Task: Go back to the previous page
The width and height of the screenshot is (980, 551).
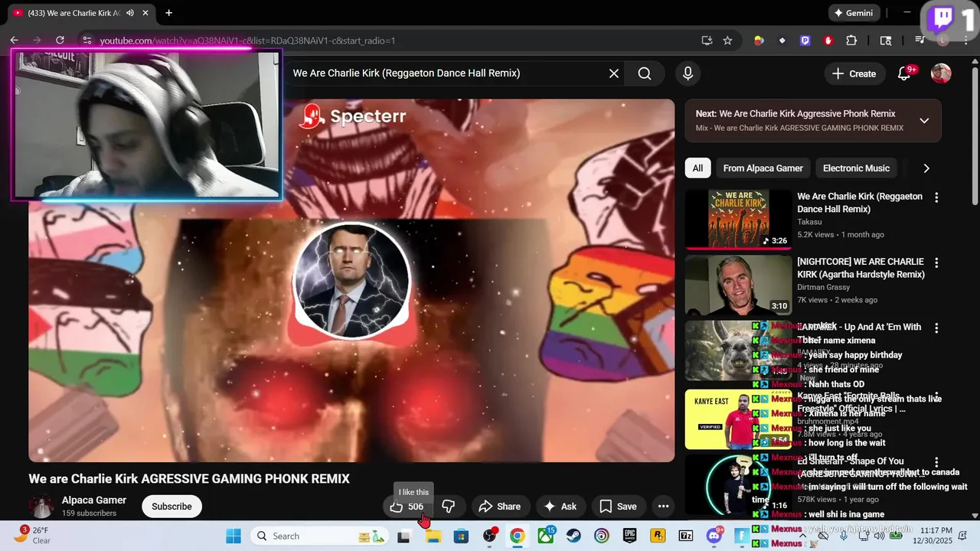Action: point(14,41)
